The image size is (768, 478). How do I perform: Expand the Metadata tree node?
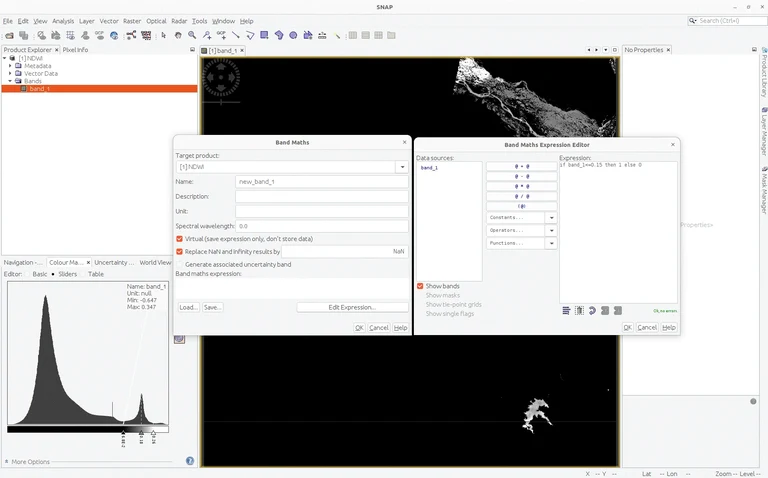coord(10,66)
